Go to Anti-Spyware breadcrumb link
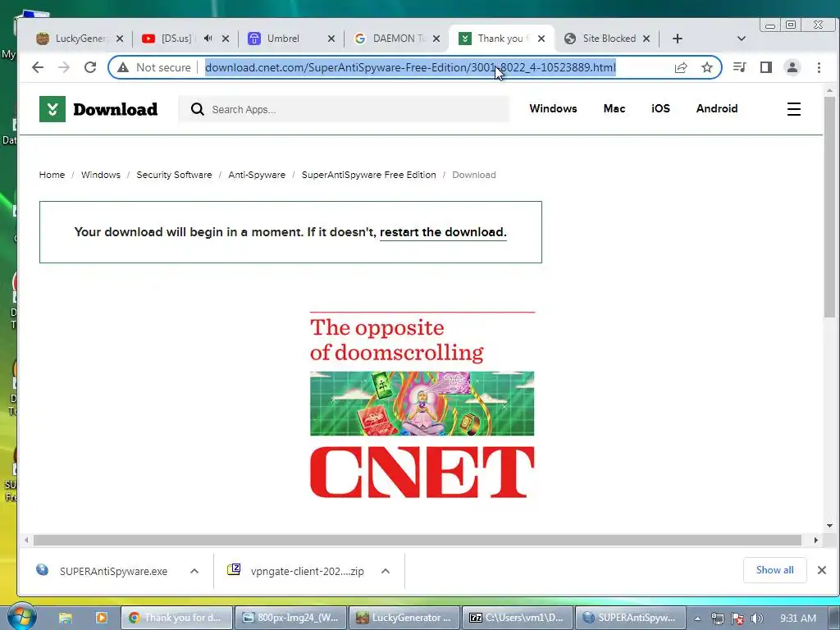Viewport: 840px width, 630px height. [x=257, y=175]
